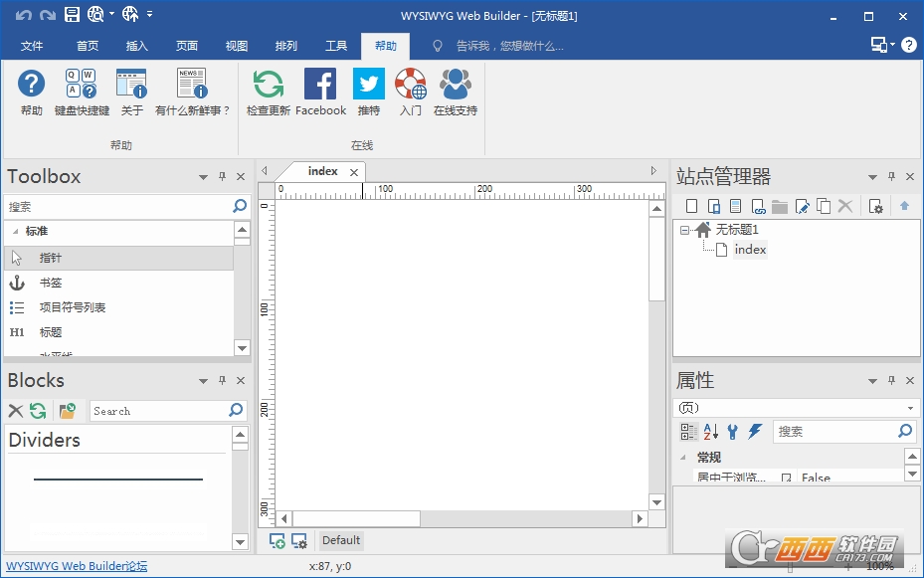924x578 pixels.
Task: Toggle alphabetical A-Z sort in Properties panel
Action: pos(710,432)
